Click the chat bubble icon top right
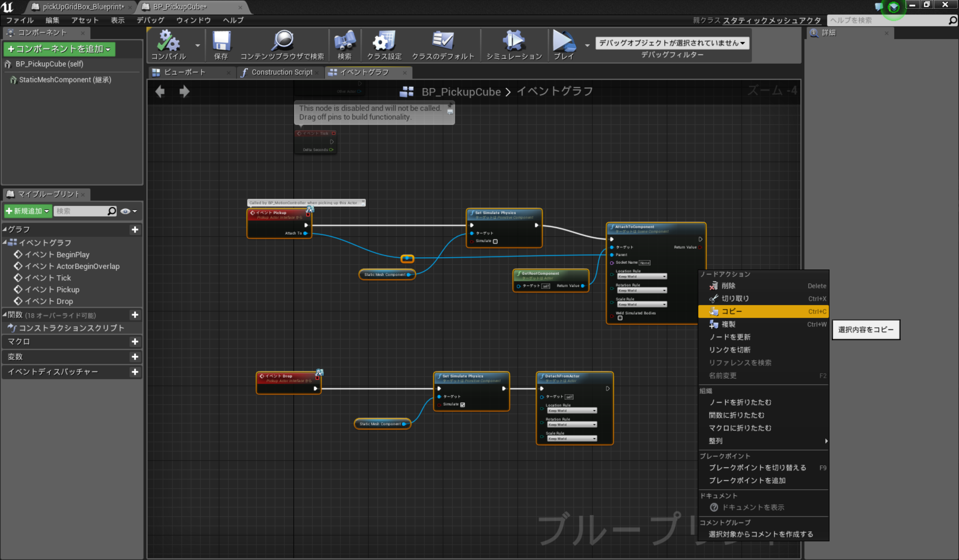The image size is (959, 560). (878, 7)
